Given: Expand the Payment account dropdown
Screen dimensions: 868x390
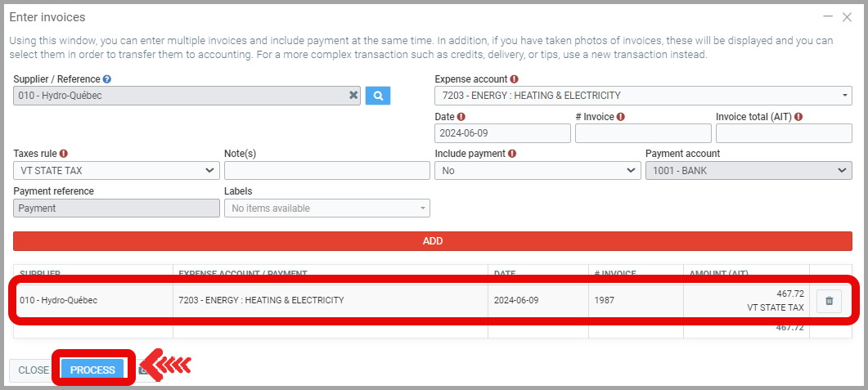Looking at the screenshot, I should pyautogui.click(x=748, y=170).
